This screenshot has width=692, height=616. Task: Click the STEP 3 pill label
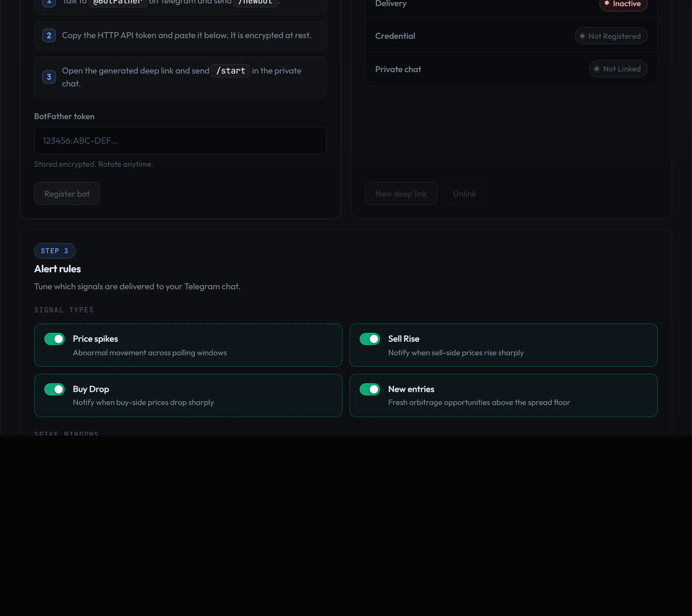pos(54,251)
